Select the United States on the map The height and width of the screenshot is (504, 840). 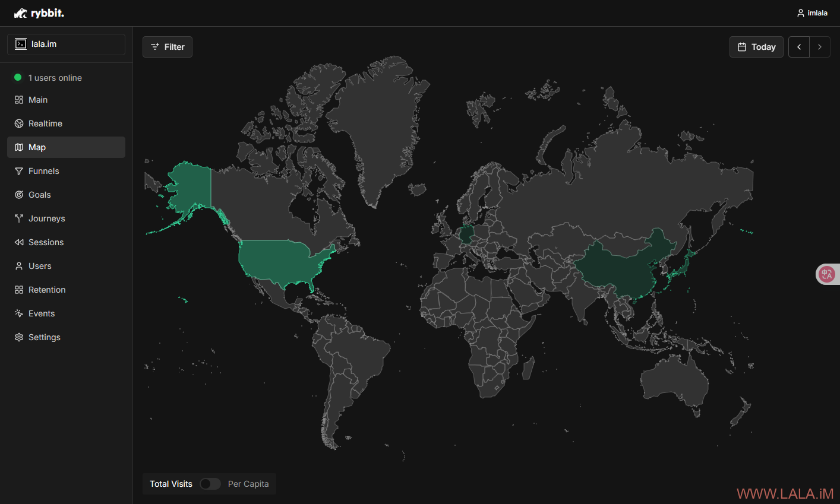coord(282,261)
